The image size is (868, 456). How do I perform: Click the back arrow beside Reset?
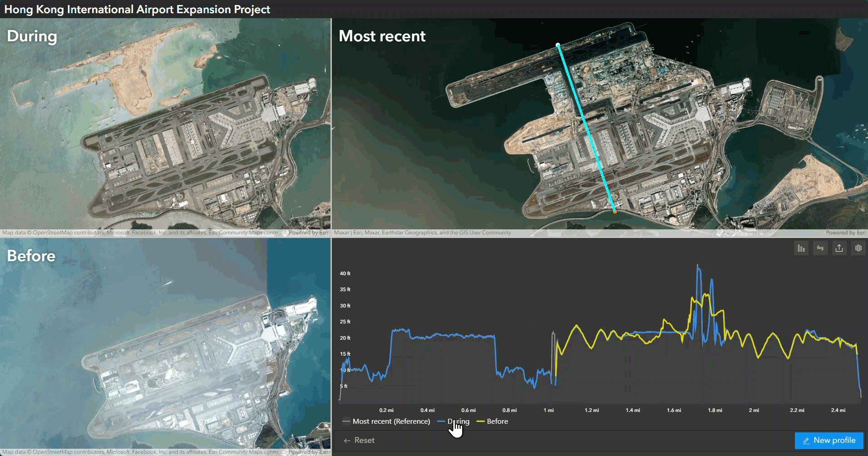[347, 440]
